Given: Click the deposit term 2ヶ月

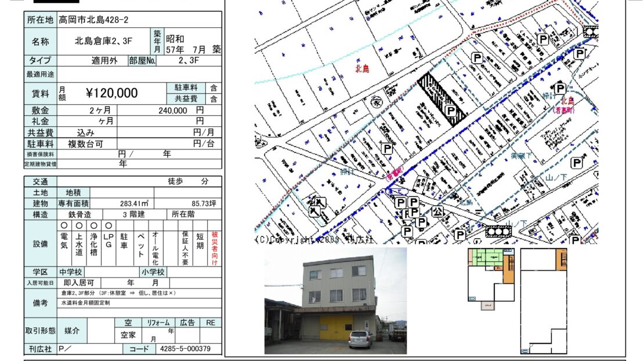Looking at the screenshot, I should click(100, 110).
